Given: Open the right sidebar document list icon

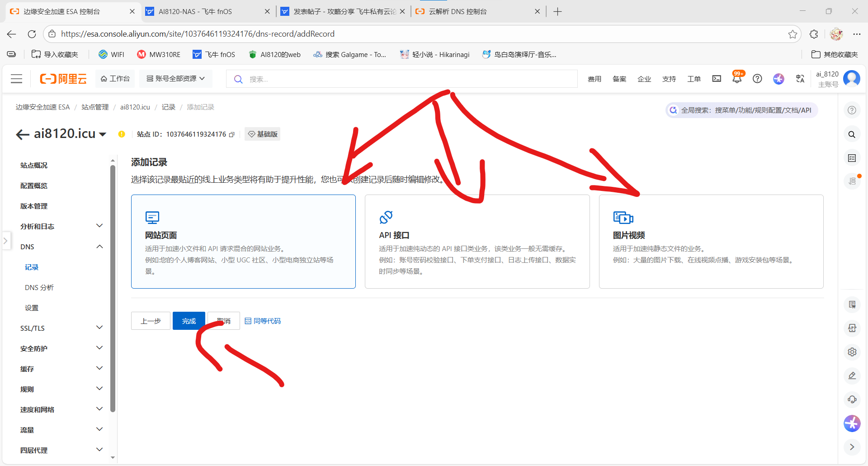Looking at the screenshot, I should coord(852,304).
